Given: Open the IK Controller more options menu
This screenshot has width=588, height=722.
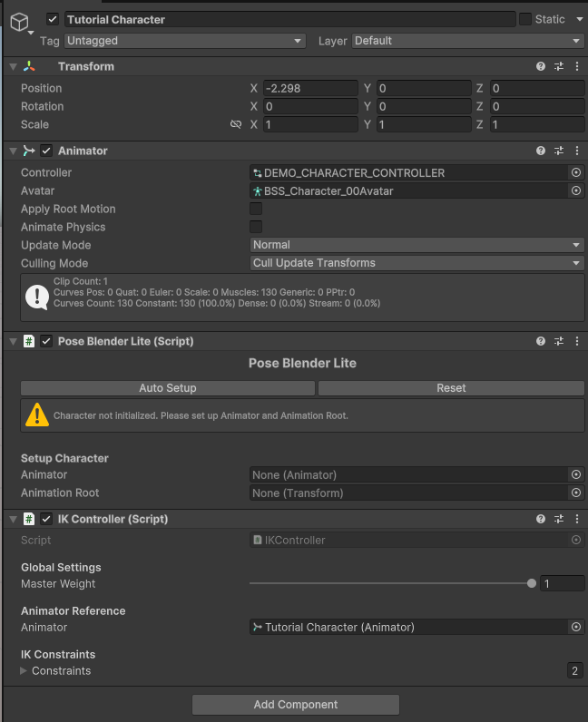Looking at the screenshot, I should (577, 519).
